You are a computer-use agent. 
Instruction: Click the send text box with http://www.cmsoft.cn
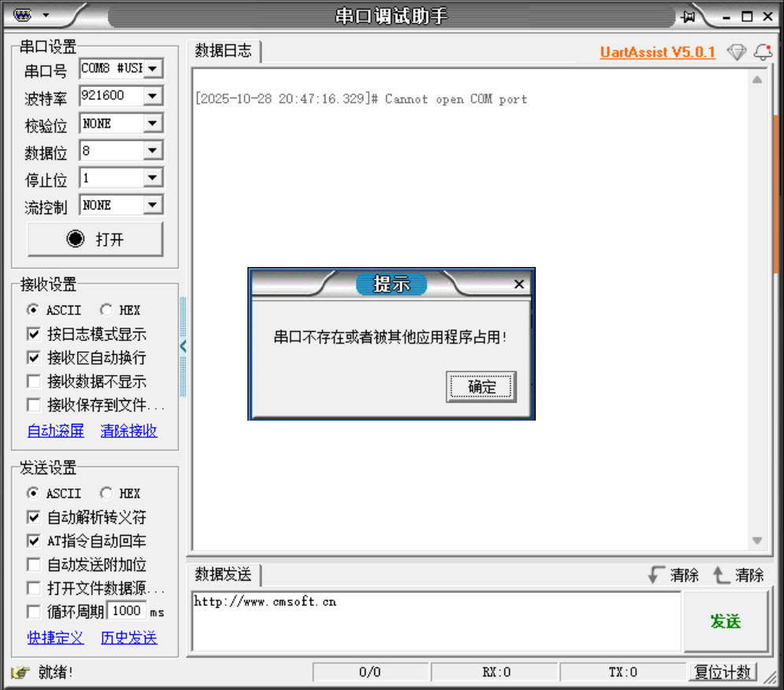tap(436, 621)
